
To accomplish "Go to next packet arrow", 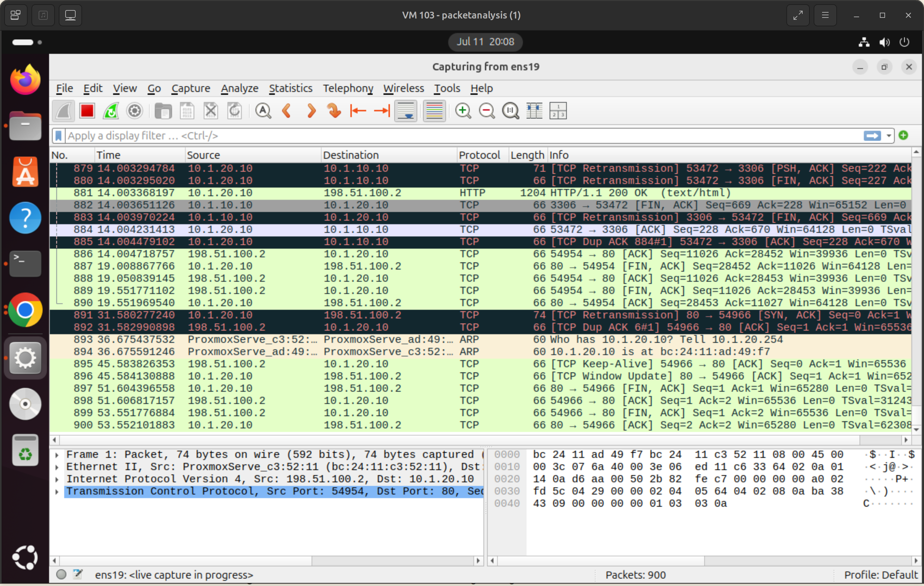I will coord(311,111).
